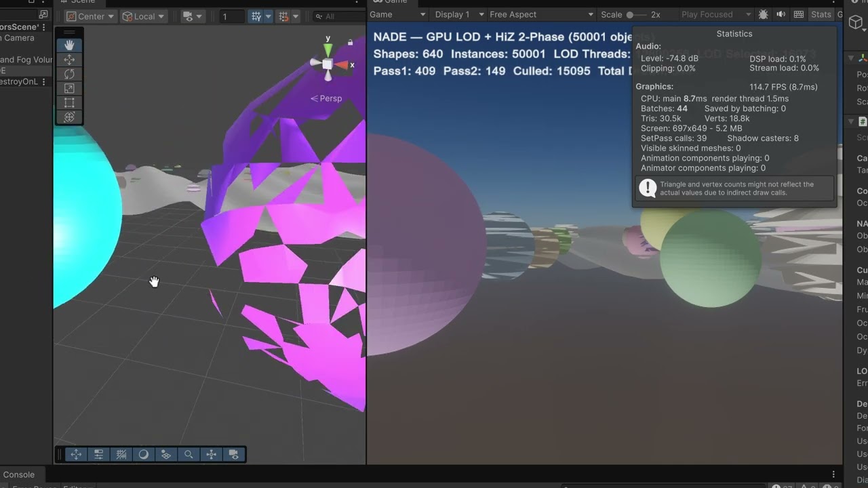Toggle grid snapping in Scene toolbar
This screenshot has height=488, width=868.
[x=284, y=16]
